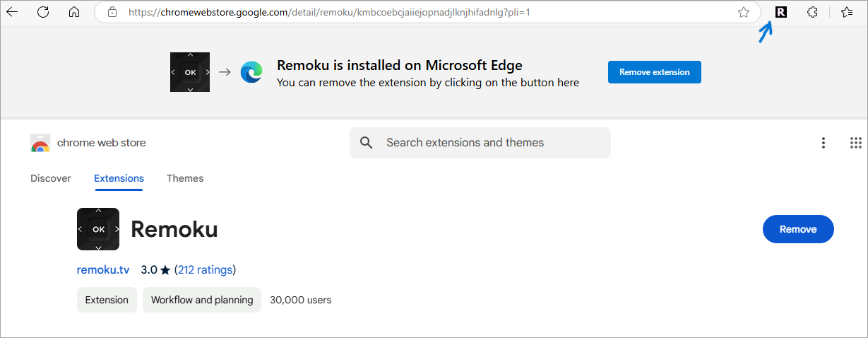Select the Extensions tab
The height and width of the screenshot is (338, 868).
(119, 179)
